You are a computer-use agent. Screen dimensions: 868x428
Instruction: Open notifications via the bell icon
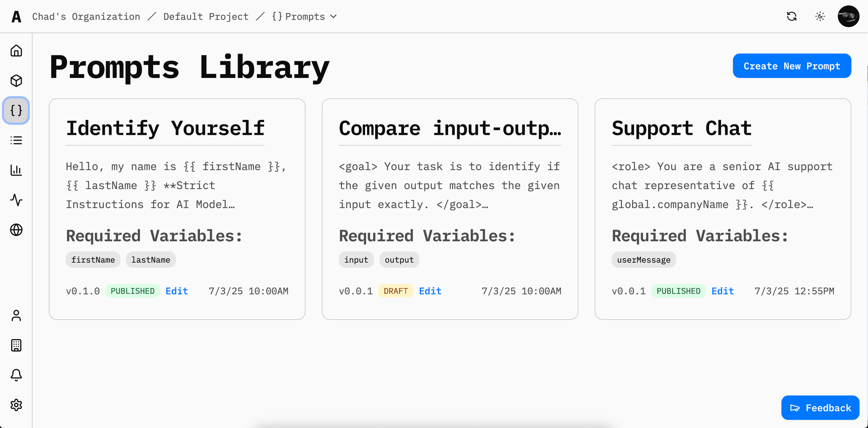point(16,375)
